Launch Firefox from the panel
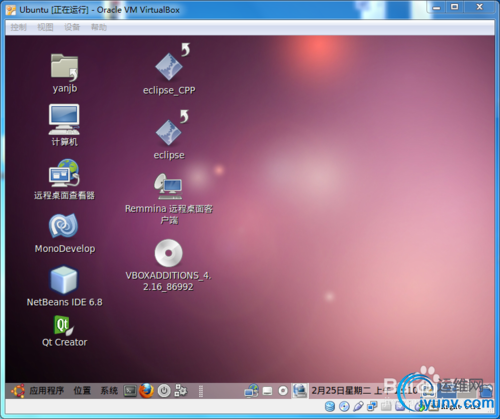This screenshot has height=419, width=500. [x=146, y=391]
